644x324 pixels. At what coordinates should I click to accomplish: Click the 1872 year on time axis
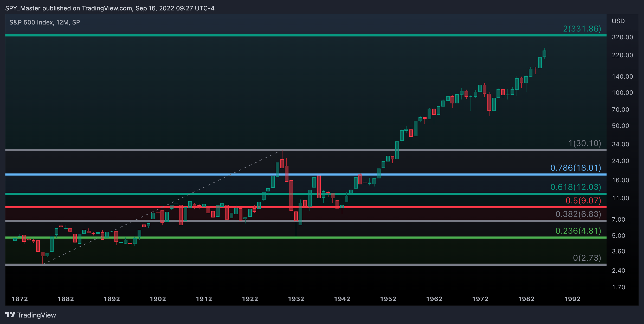tap(20, 299)
